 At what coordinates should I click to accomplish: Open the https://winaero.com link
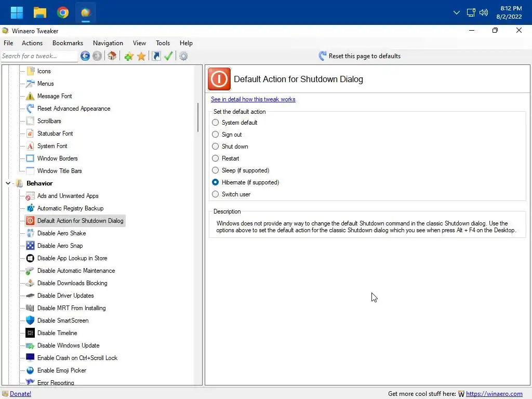pyautogui.click(x=494, y=394)
